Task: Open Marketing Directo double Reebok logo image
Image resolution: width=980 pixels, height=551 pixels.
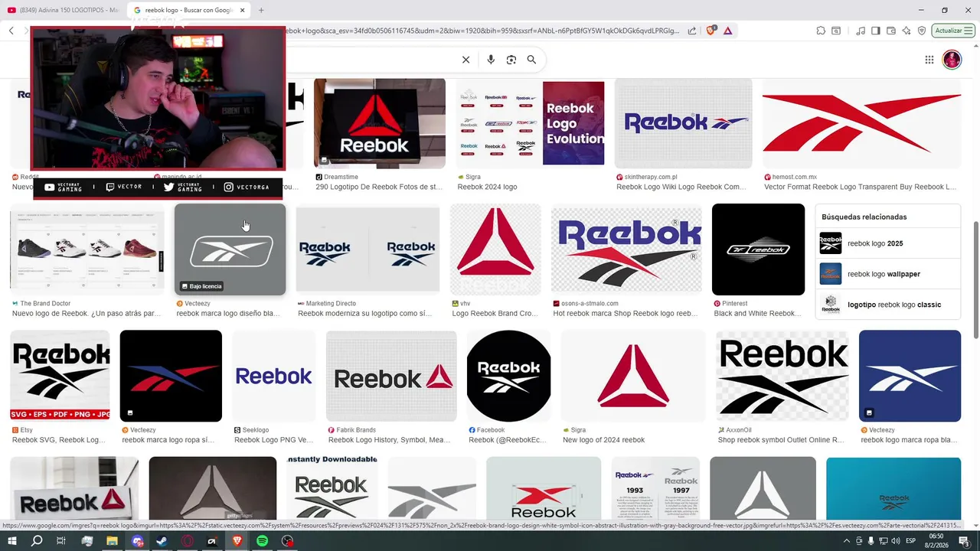Action: coord(367,249)
